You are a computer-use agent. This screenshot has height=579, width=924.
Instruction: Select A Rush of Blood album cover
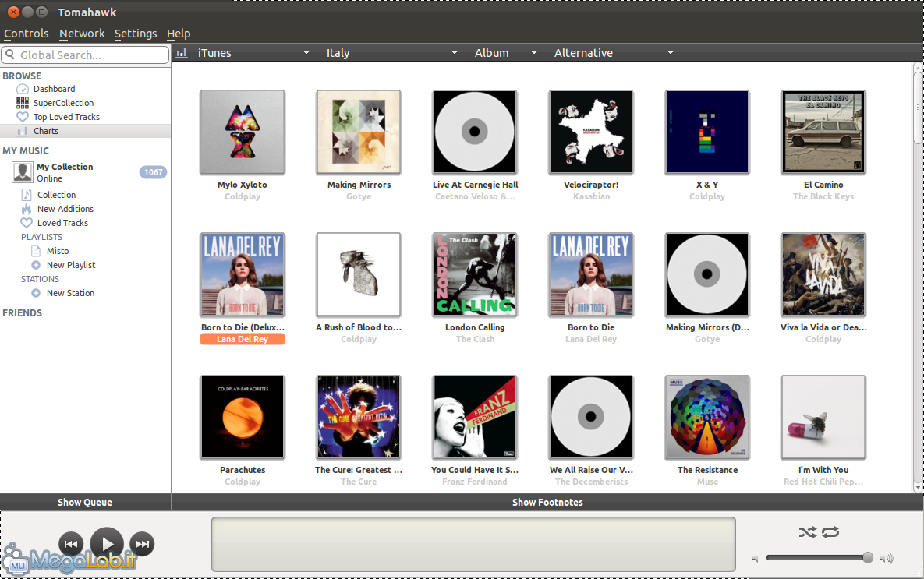[x=358, y=274]
